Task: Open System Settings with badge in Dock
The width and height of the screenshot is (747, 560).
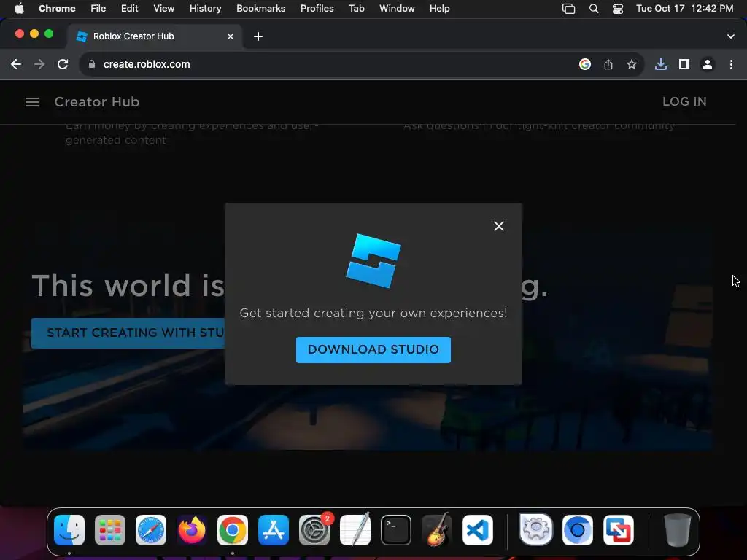Action: [314, 530]
